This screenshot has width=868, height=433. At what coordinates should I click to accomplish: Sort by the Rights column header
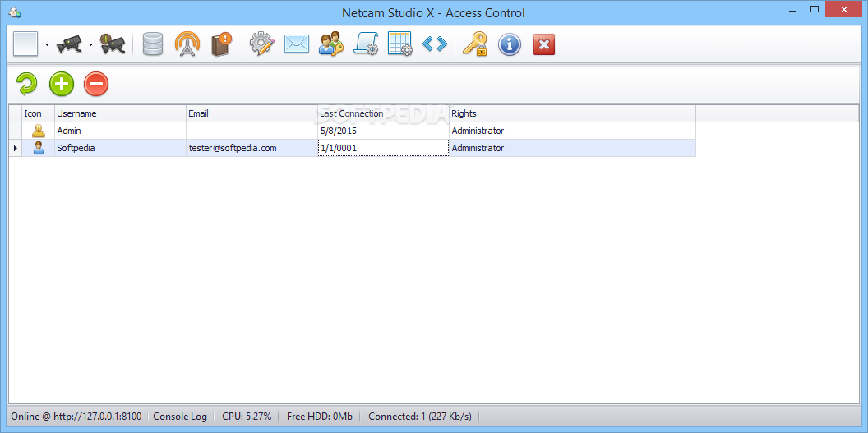(x=572, y=113)
